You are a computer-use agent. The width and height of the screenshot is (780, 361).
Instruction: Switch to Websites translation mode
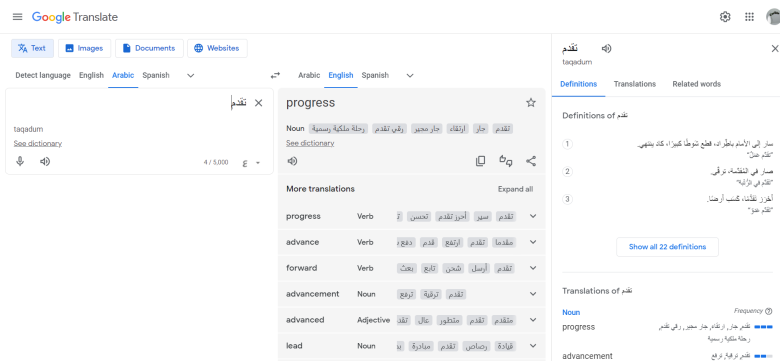tap(217, 48)
